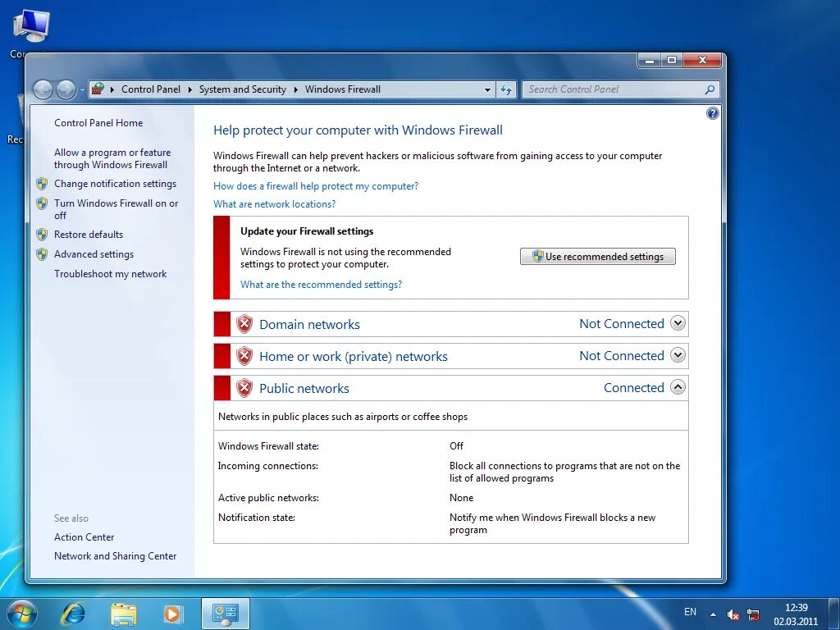The image size is (840, 630).
Task: Open the help question mark icon
Action: click(x=713, y=113)
